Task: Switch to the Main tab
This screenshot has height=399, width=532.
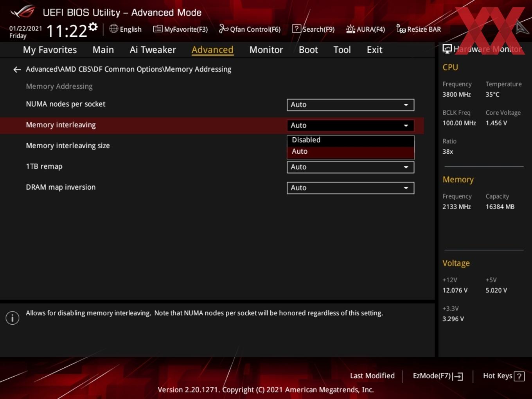Action: pos(103,50)
